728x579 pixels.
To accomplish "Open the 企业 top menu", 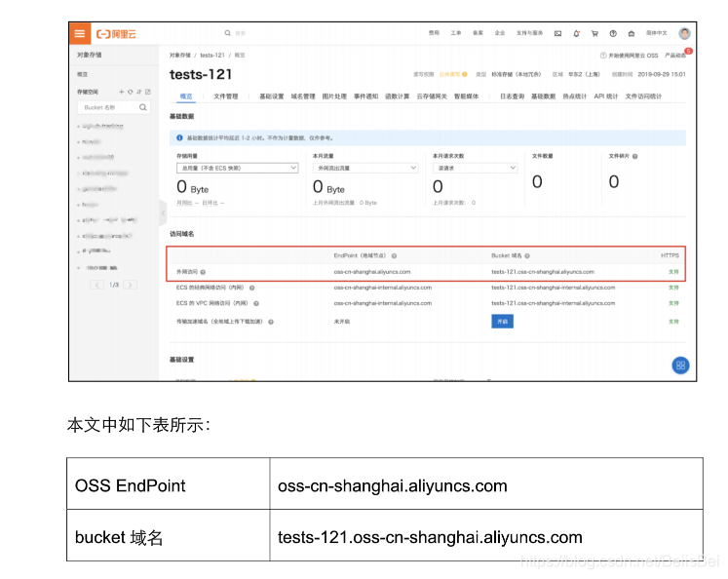I will pyautogui.click(x=500, y=33).
